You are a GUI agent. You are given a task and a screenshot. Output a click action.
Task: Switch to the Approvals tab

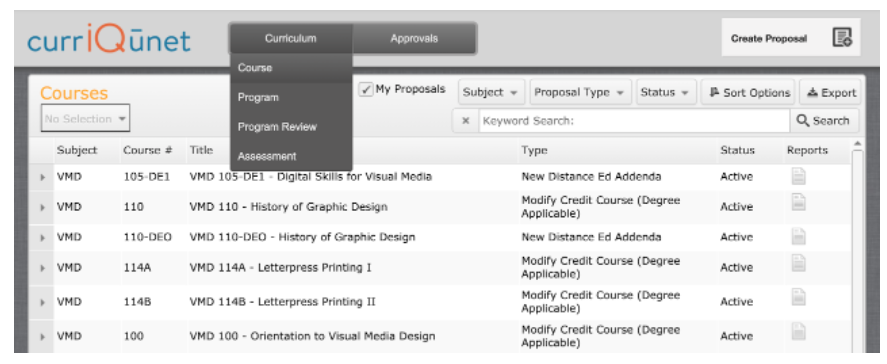(414, 38)
